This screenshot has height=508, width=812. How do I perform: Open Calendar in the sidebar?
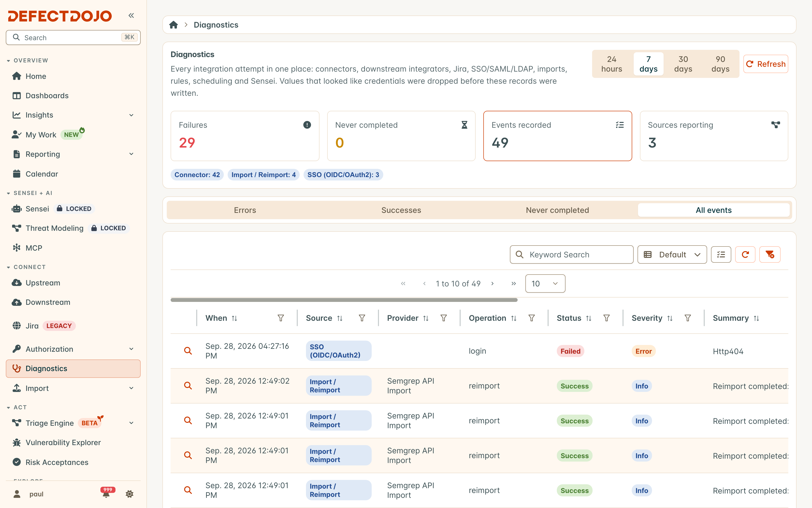73,174
